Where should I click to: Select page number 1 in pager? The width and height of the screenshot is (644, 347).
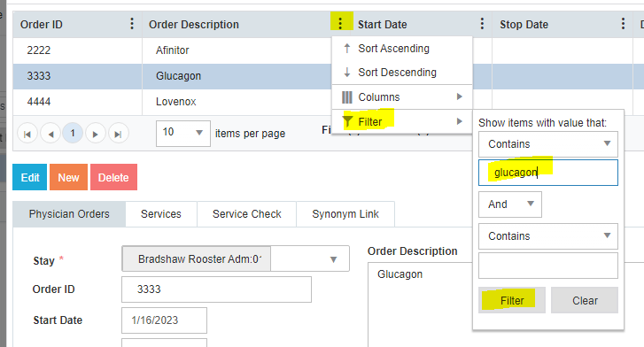[73, 133]
